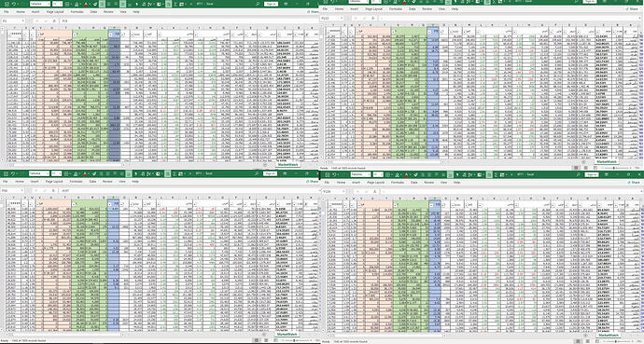
Task: Open Name Box dropdown in top-left window
Action: coord(23,21)
